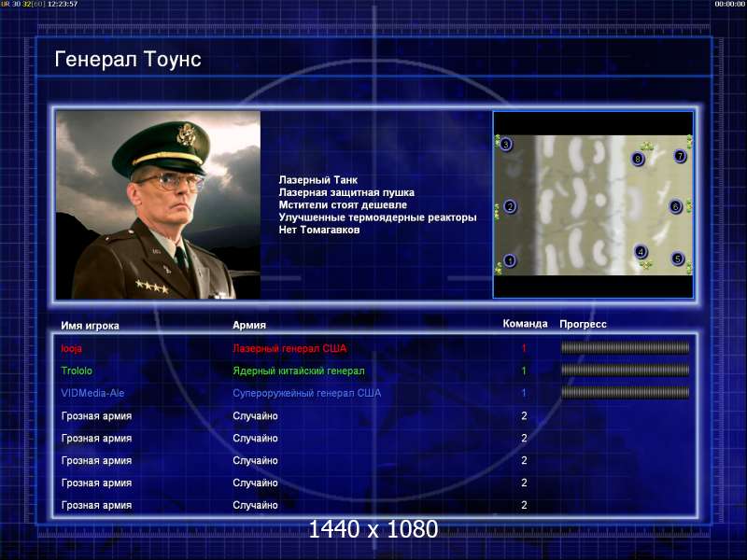Click feature line 'Мстители стоят дешевле'
Image resolution: width=747 pixels, height=560 pixels.
pyautogui.click(x=343, y=204)
